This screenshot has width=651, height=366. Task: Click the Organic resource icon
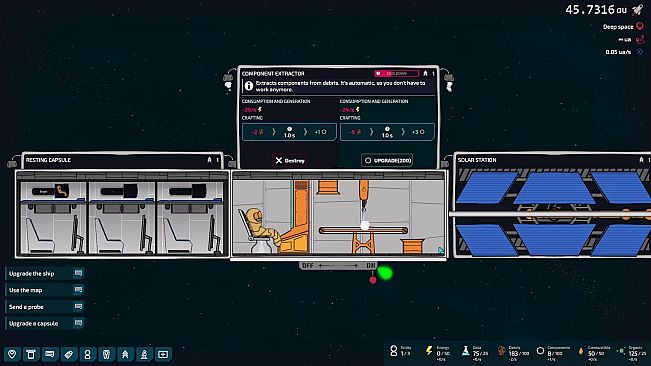pyautogui.click(x=621, y=351)
